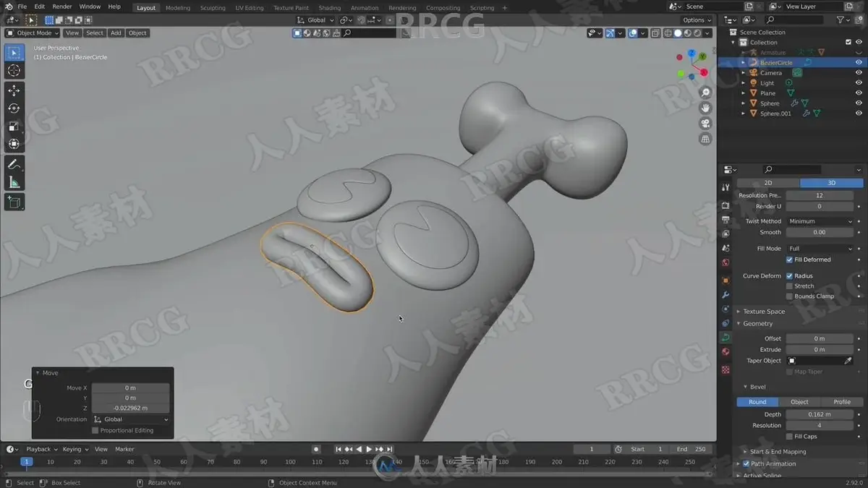
Task: Disable Fill Deformed checkbox
Action: [789, 260]
